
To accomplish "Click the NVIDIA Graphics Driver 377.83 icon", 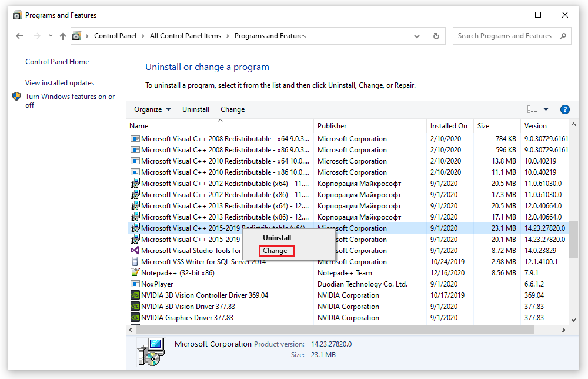I will [x=134, y=317].
